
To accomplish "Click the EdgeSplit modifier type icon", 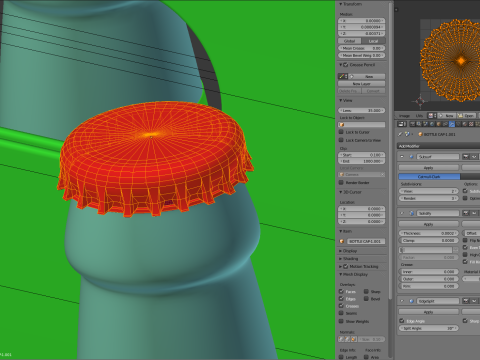I will pyautogui.click(x=412, y=301).
